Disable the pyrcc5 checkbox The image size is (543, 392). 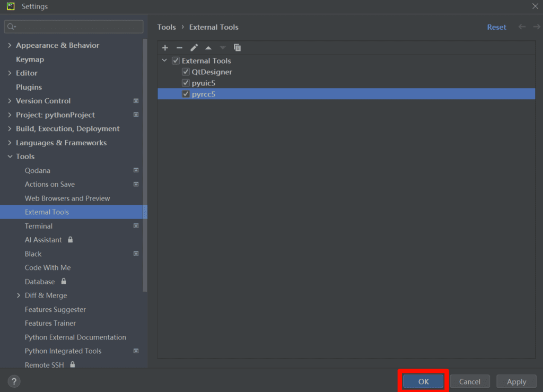click(186, 94)
